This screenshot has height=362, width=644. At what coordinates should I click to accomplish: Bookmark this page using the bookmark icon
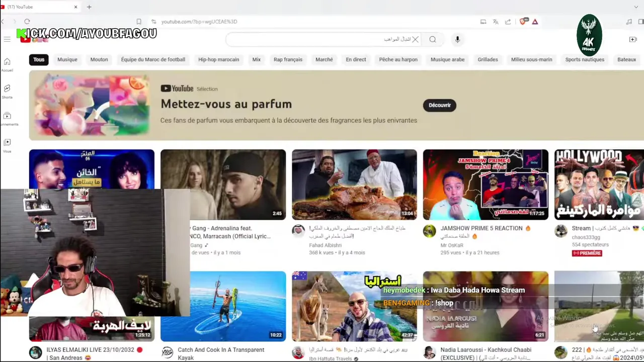tap(139, 22)
